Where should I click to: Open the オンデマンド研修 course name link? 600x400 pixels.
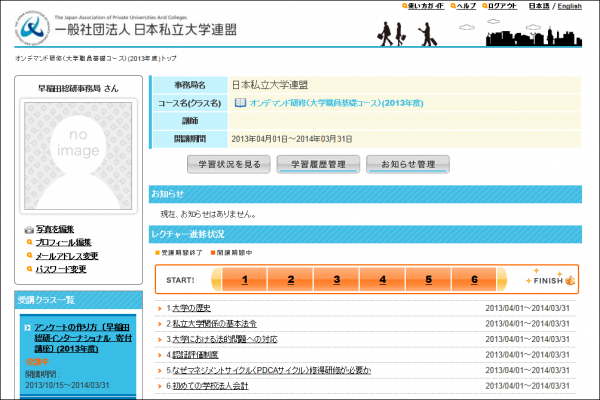click(x=336, y=103)
